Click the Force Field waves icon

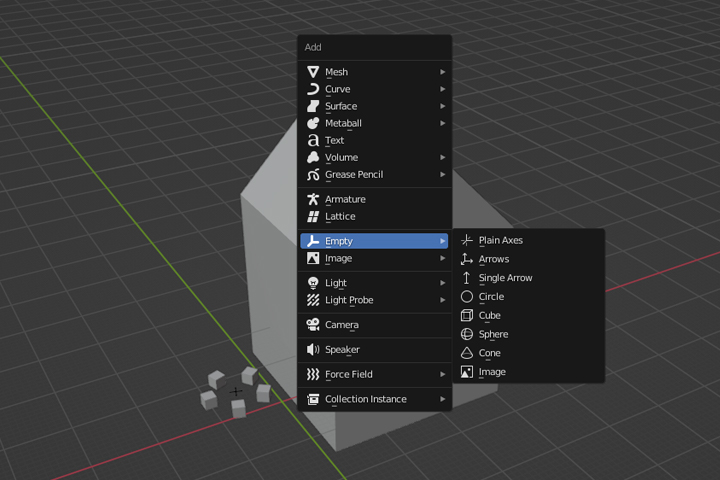click(313, 374)
